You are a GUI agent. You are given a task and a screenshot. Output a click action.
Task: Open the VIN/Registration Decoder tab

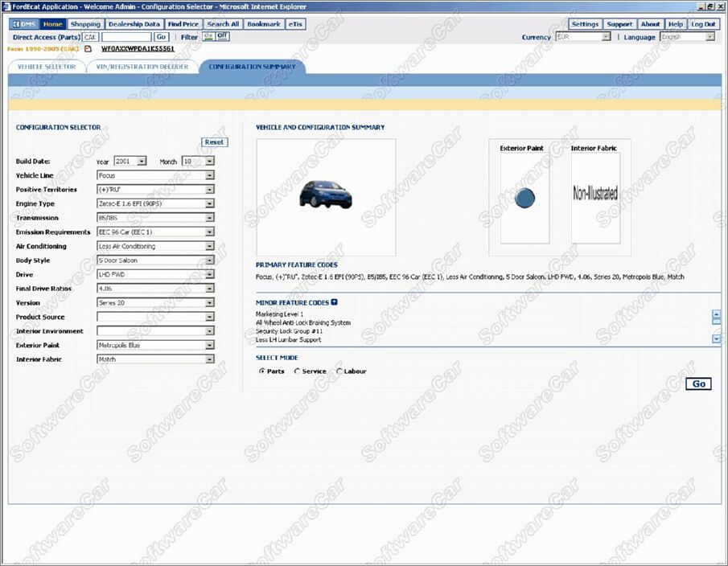pyautogui.click(x=141, y=67)
